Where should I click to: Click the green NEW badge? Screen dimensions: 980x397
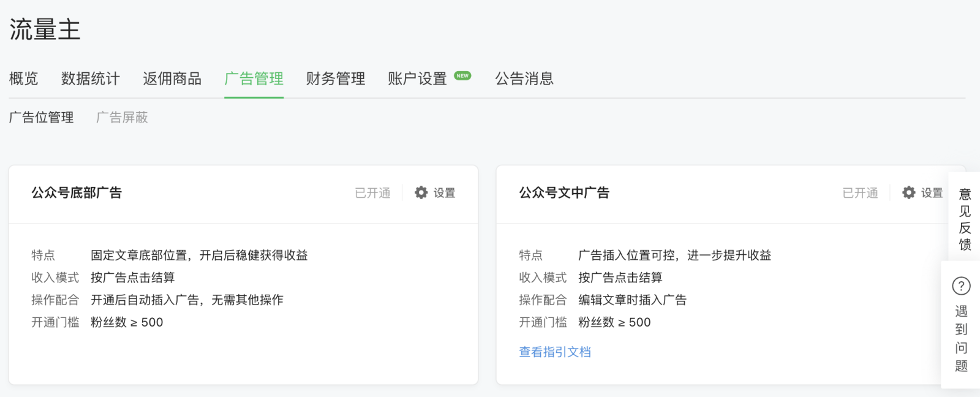(x=462, y=76)
